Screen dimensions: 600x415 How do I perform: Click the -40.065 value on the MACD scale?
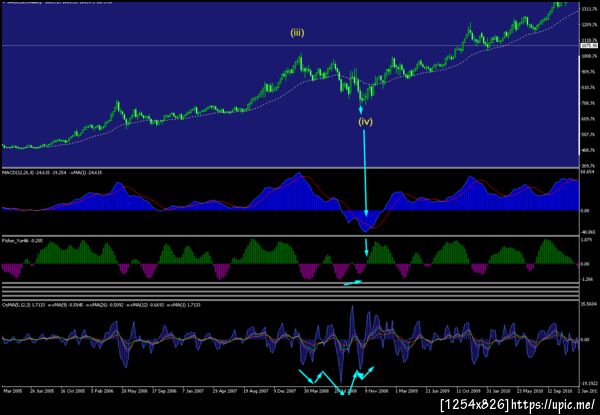click(589, 232)
